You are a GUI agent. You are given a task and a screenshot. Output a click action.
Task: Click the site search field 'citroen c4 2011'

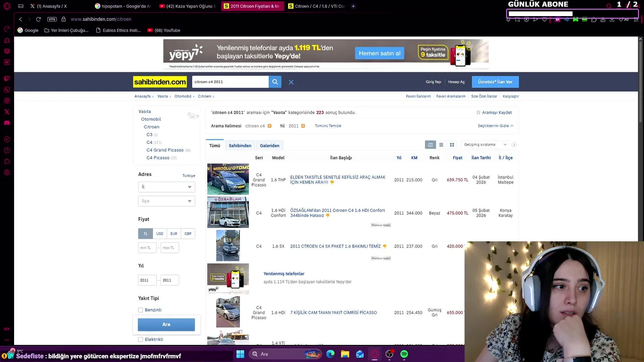[x=230, y=82]
